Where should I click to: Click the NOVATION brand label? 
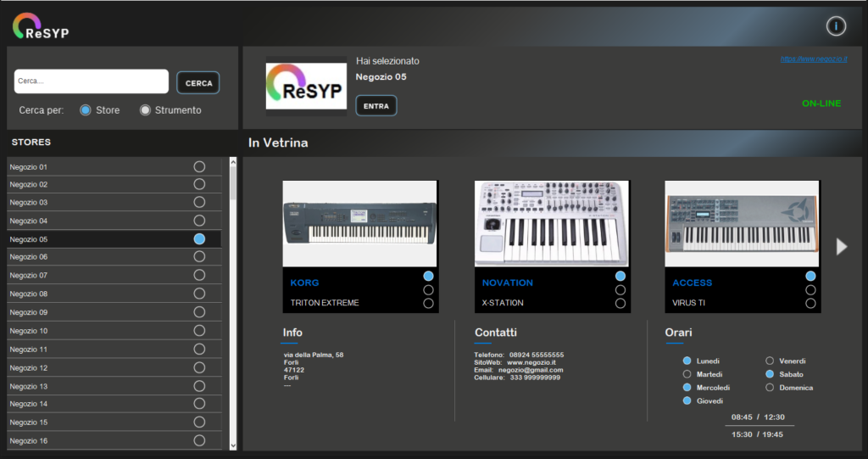click(x=508, y=283)
